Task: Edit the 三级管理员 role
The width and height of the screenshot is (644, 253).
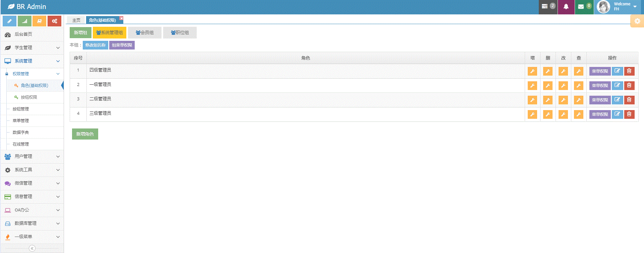Action: pos(617,114)
